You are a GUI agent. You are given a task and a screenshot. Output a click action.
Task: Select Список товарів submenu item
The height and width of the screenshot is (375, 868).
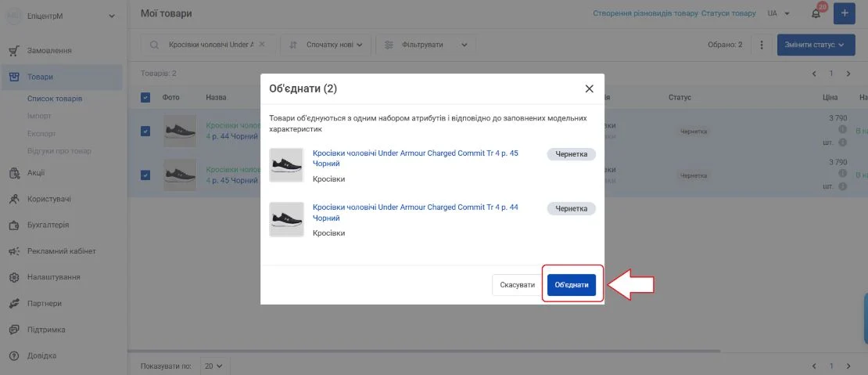pyautogui.click(x=55, y=99)
